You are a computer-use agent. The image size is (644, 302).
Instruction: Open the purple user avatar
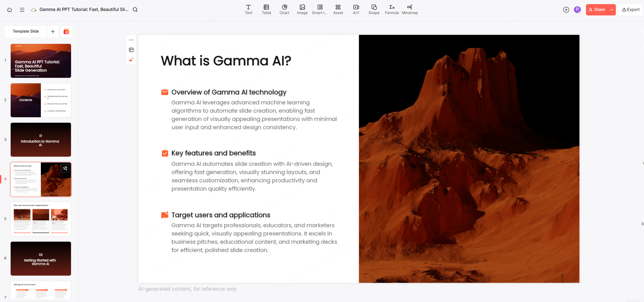[577, 10]
